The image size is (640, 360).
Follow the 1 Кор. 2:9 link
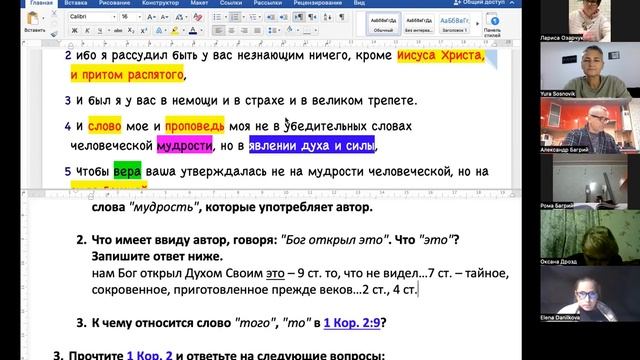click(x=352, y=323)
